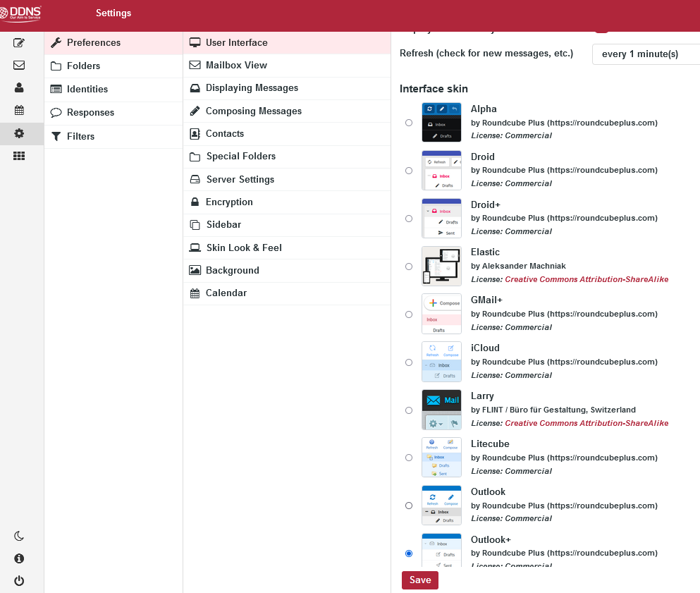Click the Elastic skin preview thumbnail

point(441,266)
